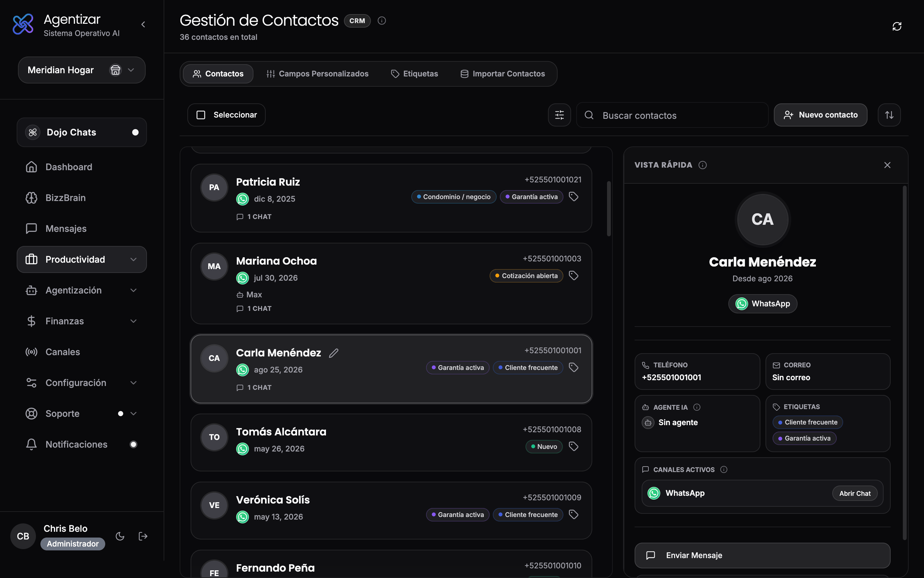Image resolution: width=924 pixels, height=578 pixels.
Task: Click the Vista Rápida panel scrollbar
Action: pos(904,363)
